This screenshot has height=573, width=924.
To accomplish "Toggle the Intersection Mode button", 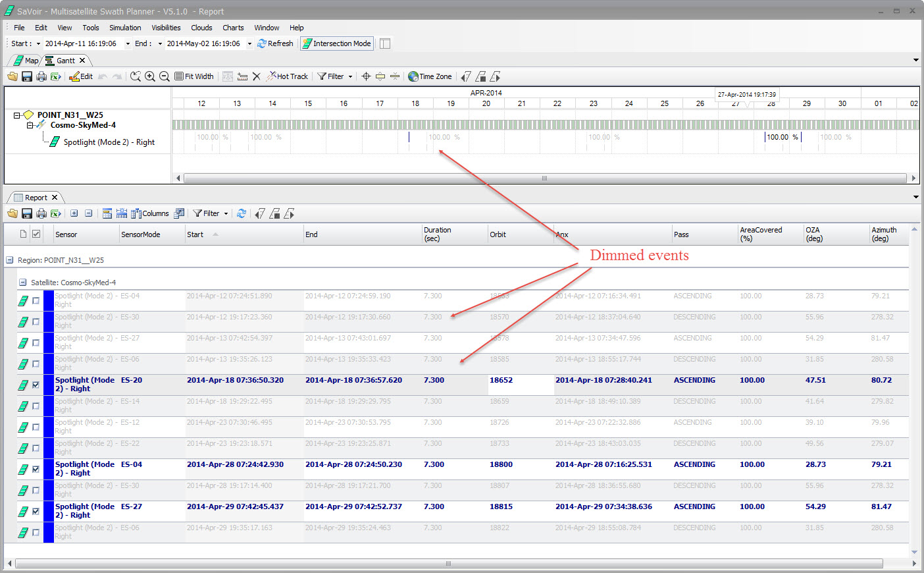I will click(336, 43).
